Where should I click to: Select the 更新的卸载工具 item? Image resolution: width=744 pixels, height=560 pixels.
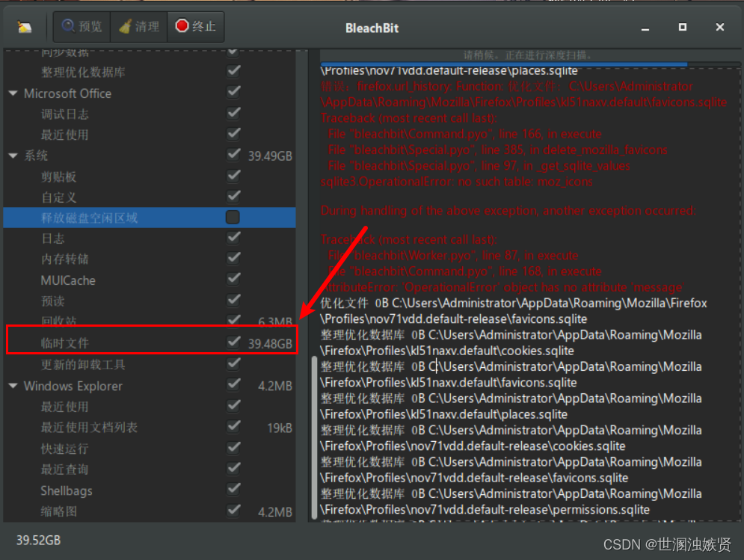(83, 364)
